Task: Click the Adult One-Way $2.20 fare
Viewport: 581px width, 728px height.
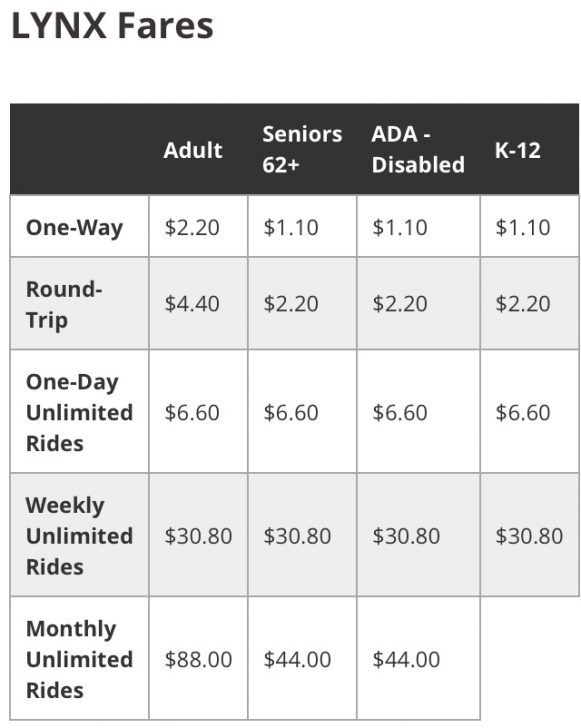Action: click(x=192, y=228)
